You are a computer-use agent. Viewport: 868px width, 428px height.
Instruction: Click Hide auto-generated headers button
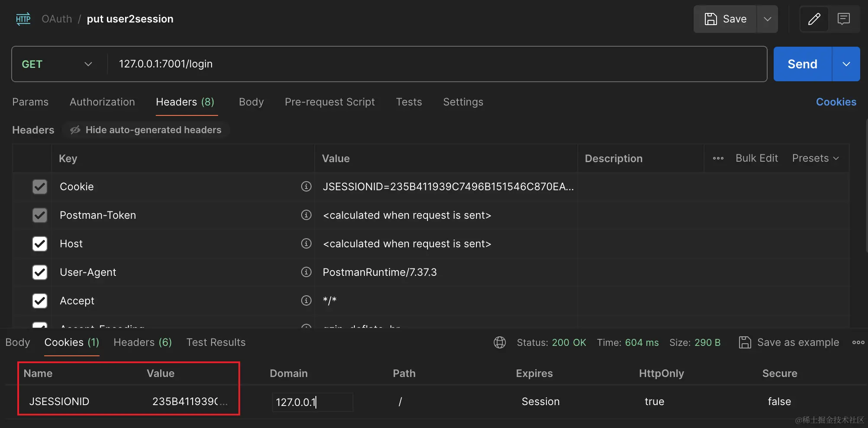tap(146, 130)
